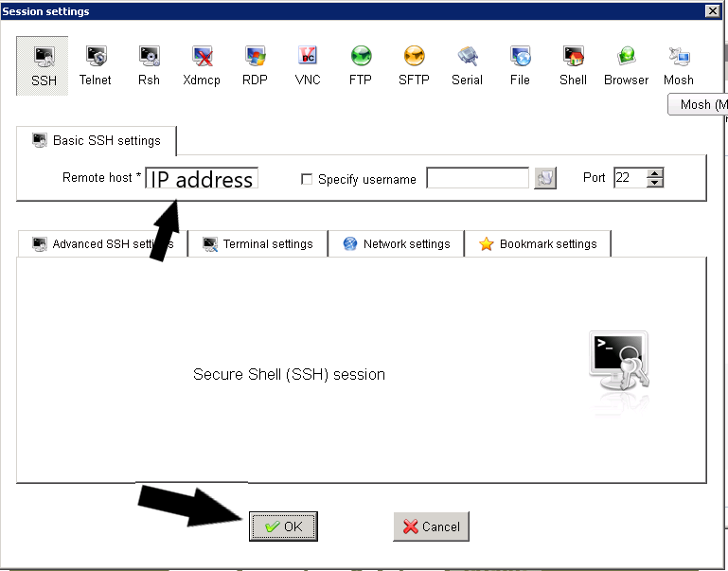Switch to the Terminal settings tab
728x571 pixels.
point(258,243)
